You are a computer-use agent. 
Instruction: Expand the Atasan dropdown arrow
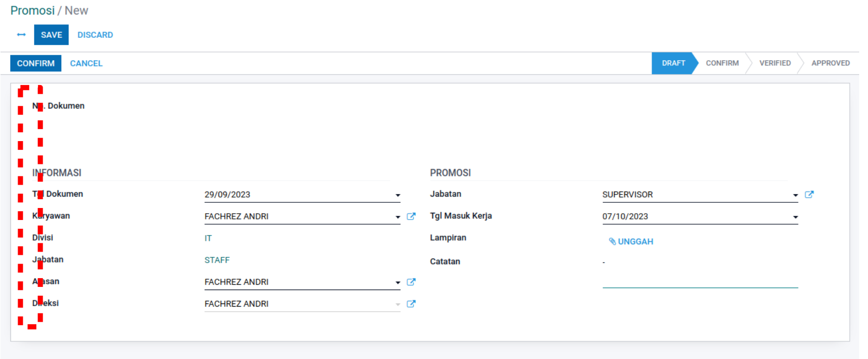(x=398, y=282)
